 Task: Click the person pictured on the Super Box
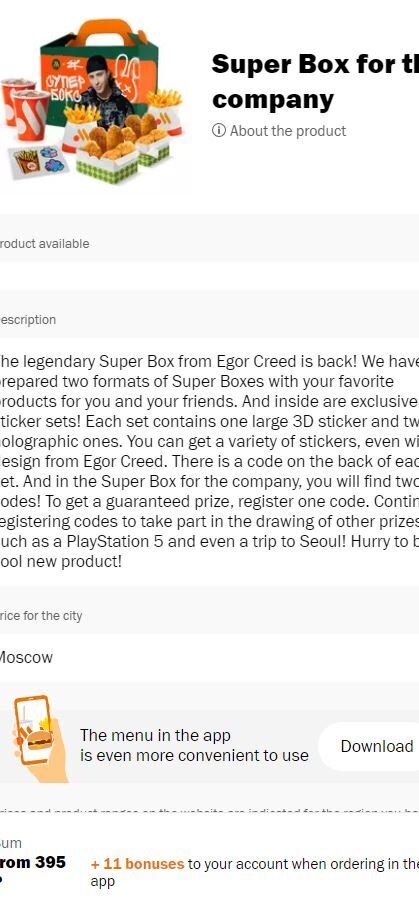(108, 92)
